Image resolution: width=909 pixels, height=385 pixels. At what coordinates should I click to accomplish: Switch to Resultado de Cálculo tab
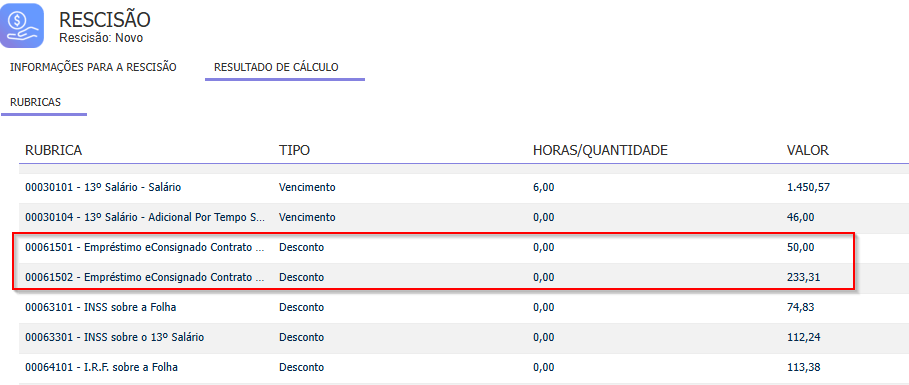[x=277, y=67]
